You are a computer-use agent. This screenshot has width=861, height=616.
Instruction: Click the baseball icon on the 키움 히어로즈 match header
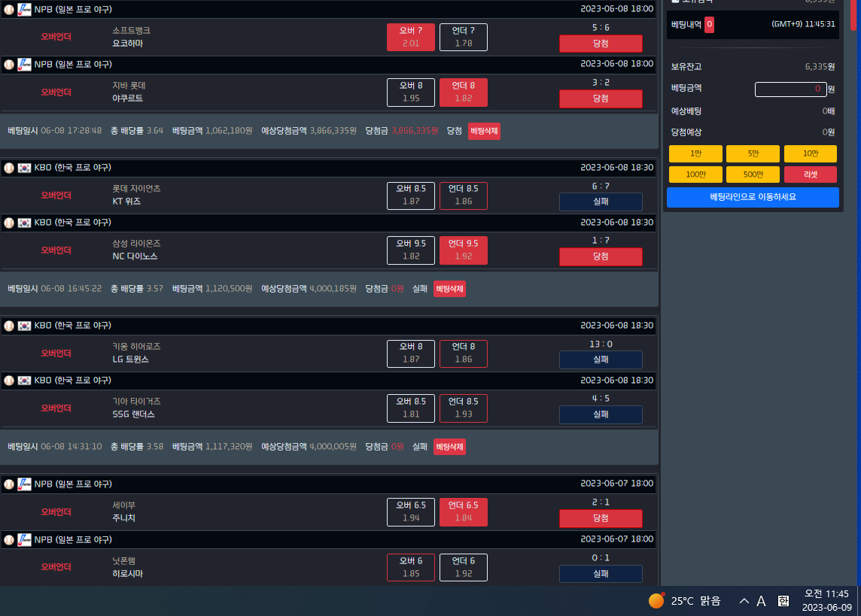pos(9,326)
